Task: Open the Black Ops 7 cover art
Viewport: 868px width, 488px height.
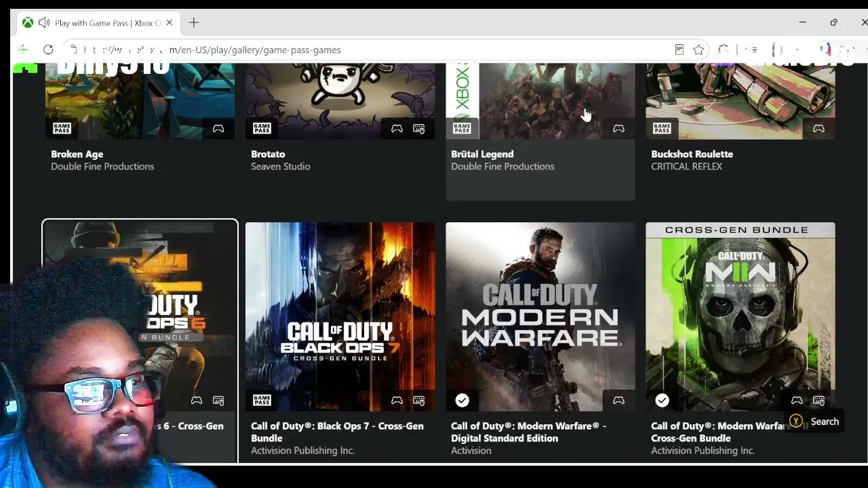Action: [340, 317]
